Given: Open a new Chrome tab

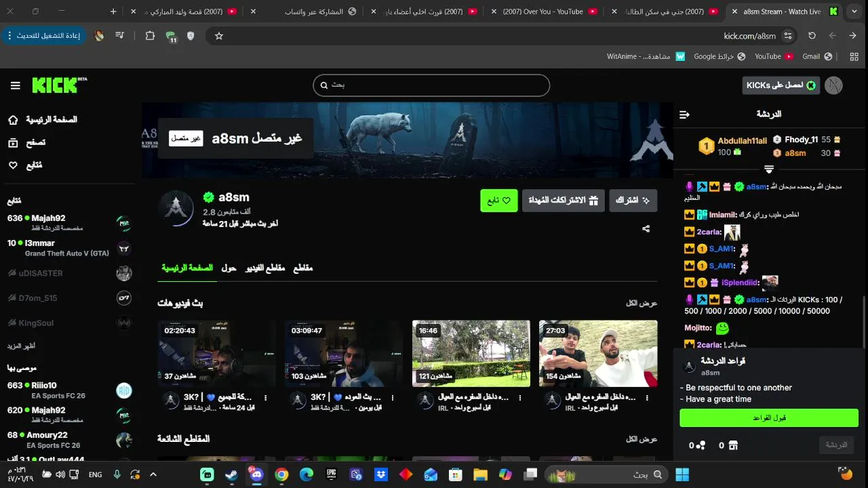Looking at the screenshot, I should [x=113, y=12].
